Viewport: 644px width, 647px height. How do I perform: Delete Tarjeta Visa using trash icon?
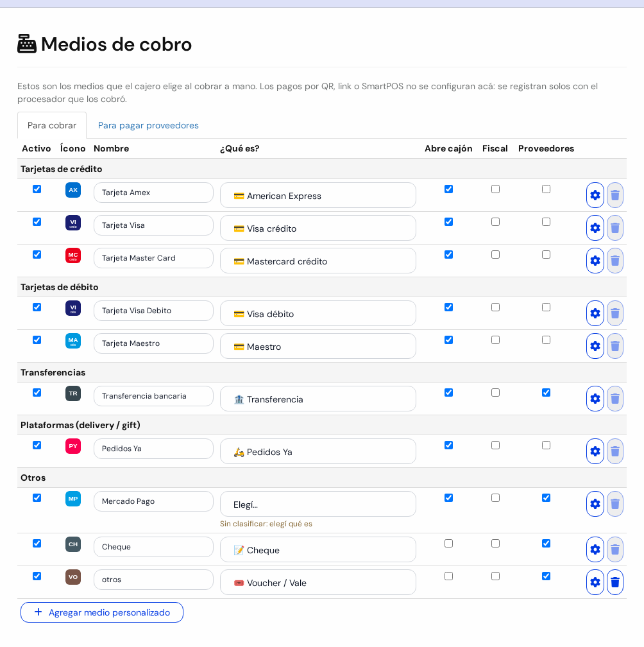pyautogui.click(x=614, y=228)
